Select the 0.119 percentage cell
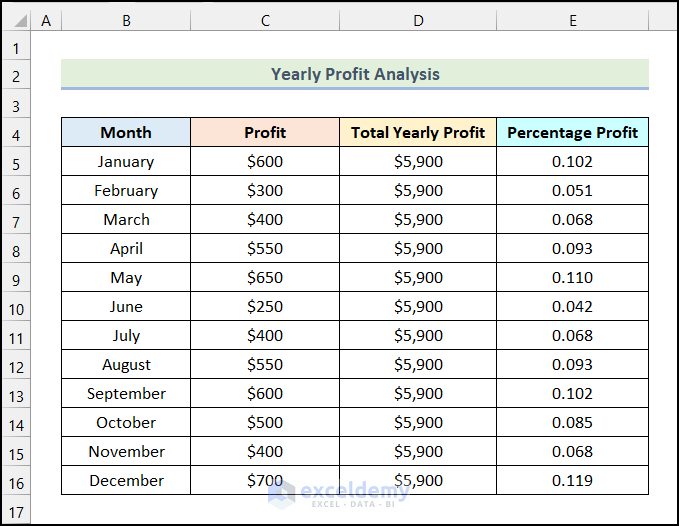This screenshot has height=526, width=679. (572, 481)
